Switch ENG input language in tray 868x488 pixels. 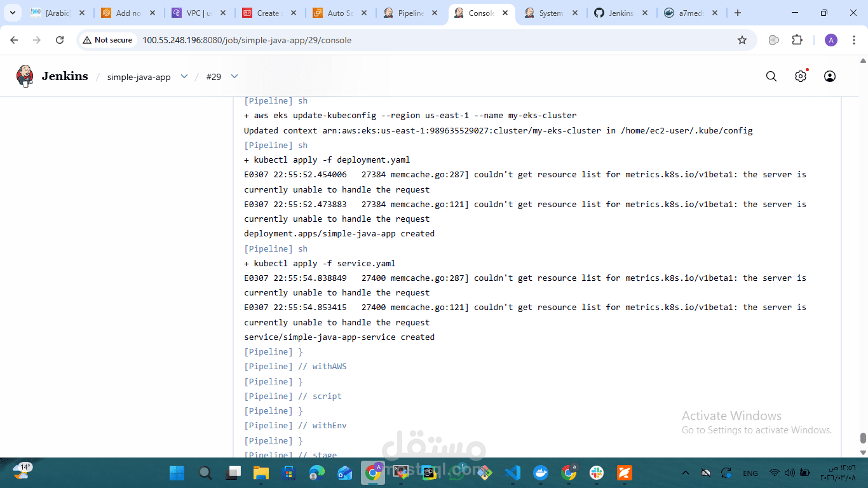click(750, 473)
